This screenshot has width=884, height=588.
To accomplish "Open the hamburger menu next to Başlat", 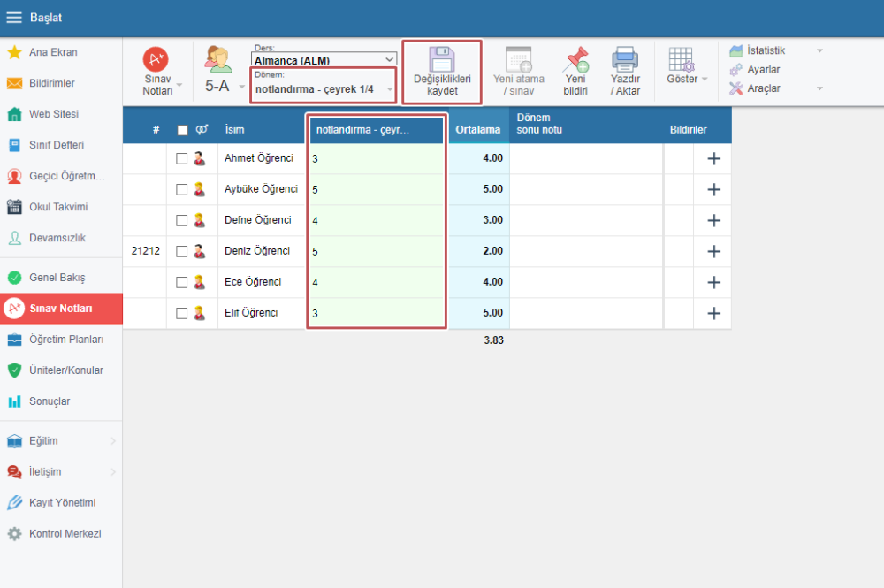I will point(14,18).
